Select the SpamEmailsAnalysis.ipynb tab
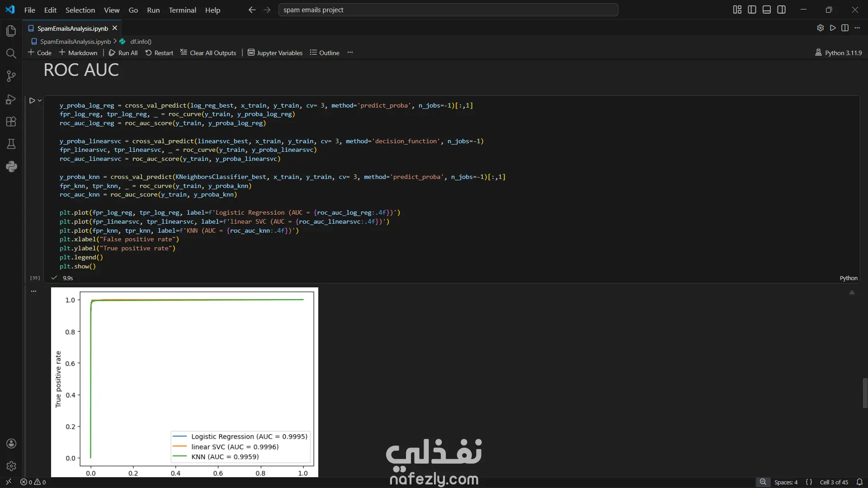This screenshot has height=488, width=868. point(72,28)
